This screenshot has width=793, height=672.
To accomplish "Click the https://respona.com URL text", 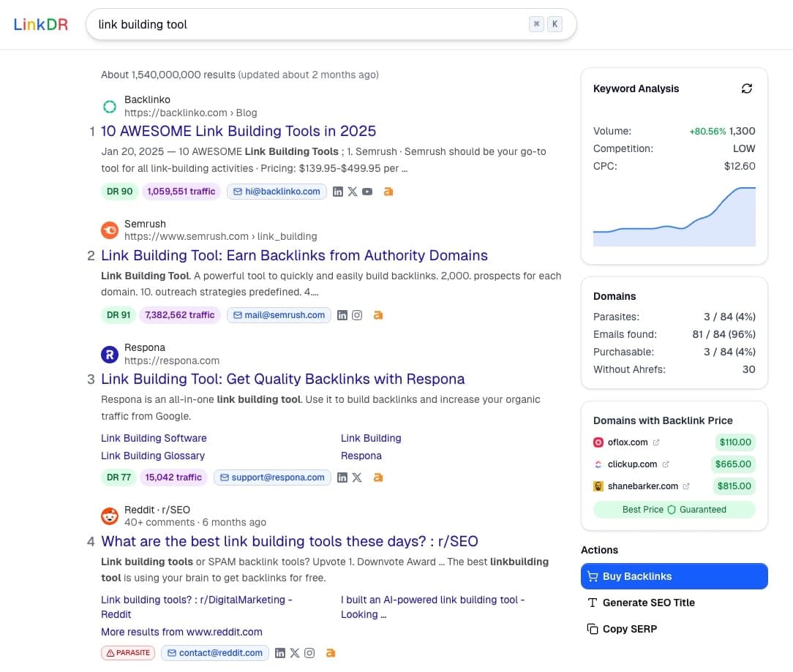I will [172, 360].
